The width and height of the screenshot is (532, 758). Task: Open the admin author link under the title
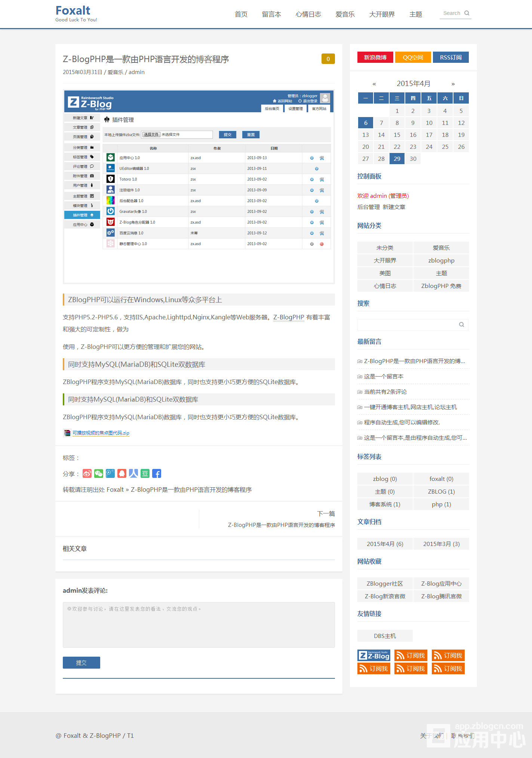click(136, 72)
